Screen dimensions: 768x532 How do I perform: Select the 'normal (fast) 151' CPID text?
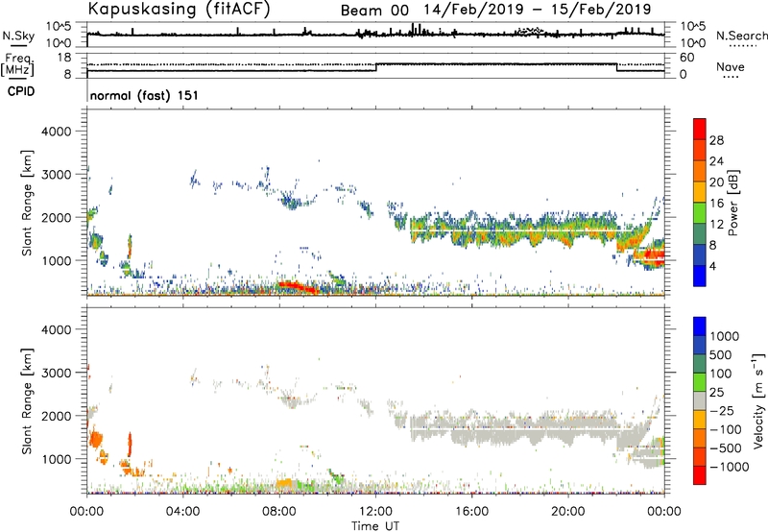[144, 95]
